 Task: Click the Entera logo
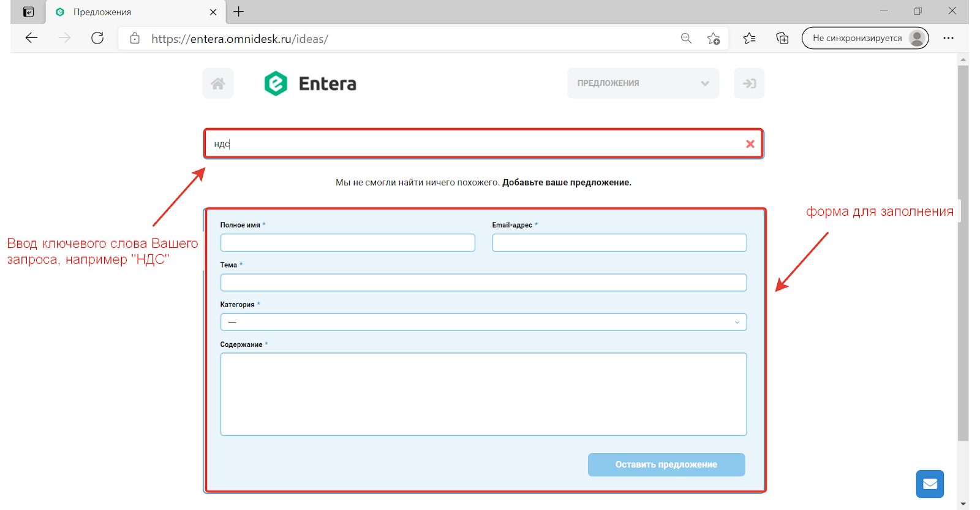(310, 83)
